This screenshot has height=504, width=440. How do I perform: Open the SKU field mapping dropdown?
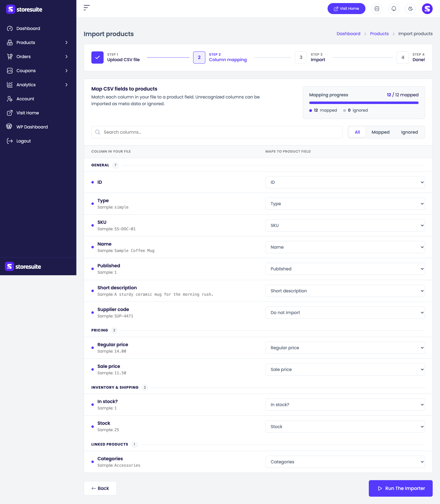pyautogui.click(x=345, y=225)
